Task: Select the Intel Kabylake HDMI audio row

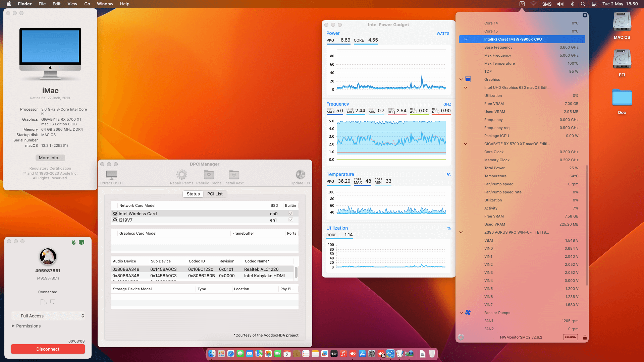Action: tap(202, 276)
